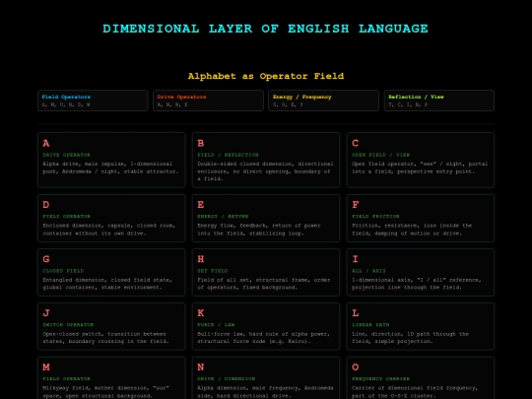This screenshot has height=399, width=532.
Task: Click the 'SET FIELD' label
Action: tap(213, 271)
